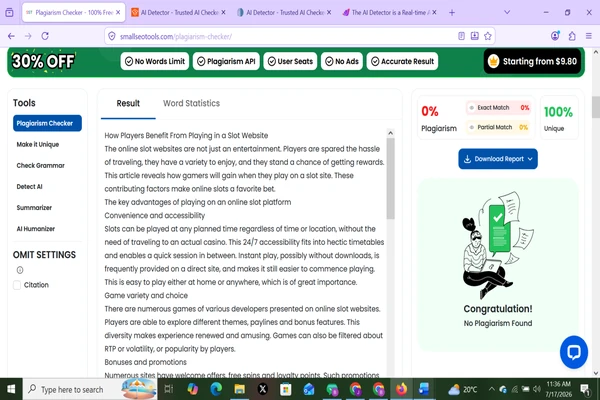The width and height of the screenshot is (600, 400).
Task: Open the browser hamburger menu
Action: [589, 36]
